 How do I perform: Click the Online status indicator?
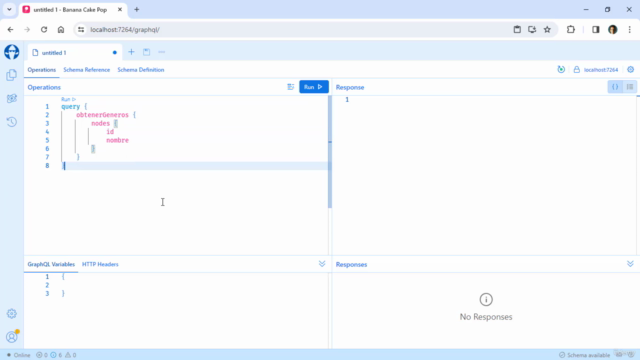click(18, 355)
